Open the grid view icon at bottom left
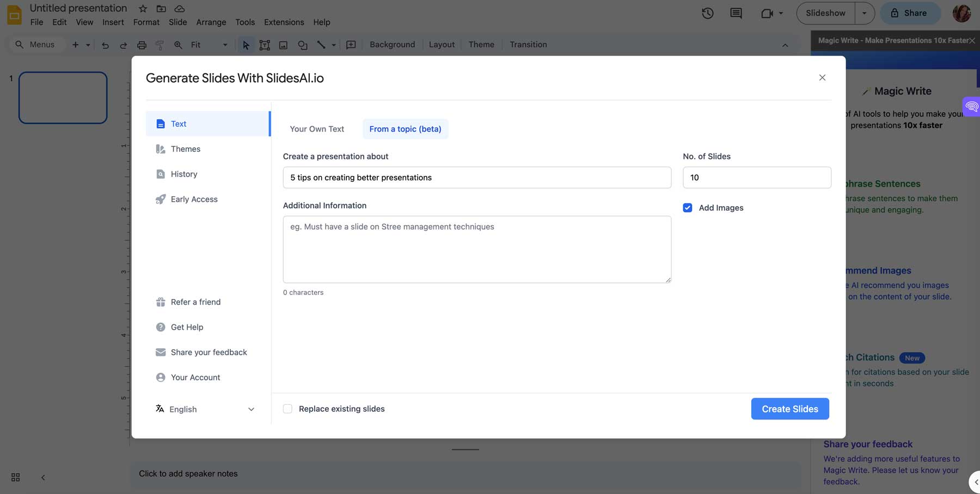This screenshot has width=980, height=494. (15, 477)
